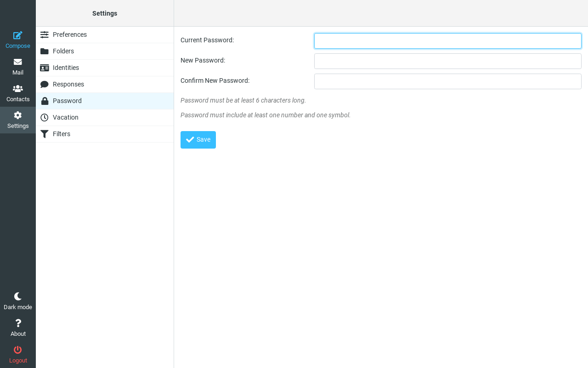Open the Identities settings section
This screenshot has width=588, height=368.
click(x=105, y=68)
